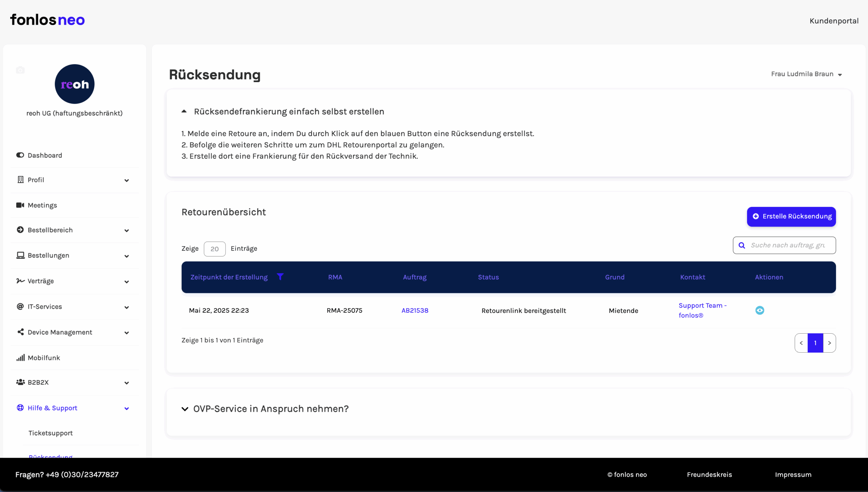
Task: Click the Retourenlink bereitgestellt status text
Action: pyautogui.click(x=524, y=311)
